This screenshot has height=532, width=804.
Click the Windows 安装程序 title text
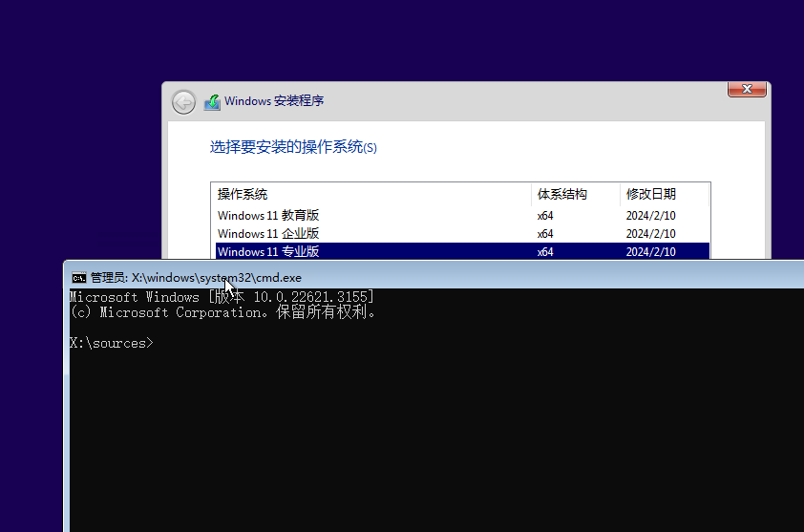pyautogui.click(x=274, y=101)
